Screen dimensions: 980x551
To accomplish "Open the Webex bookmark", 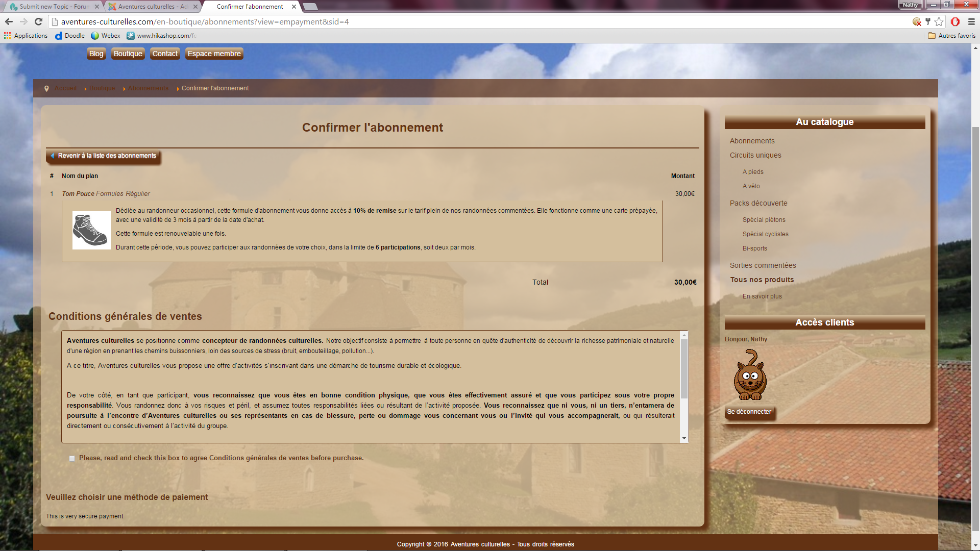I will 106,36.
